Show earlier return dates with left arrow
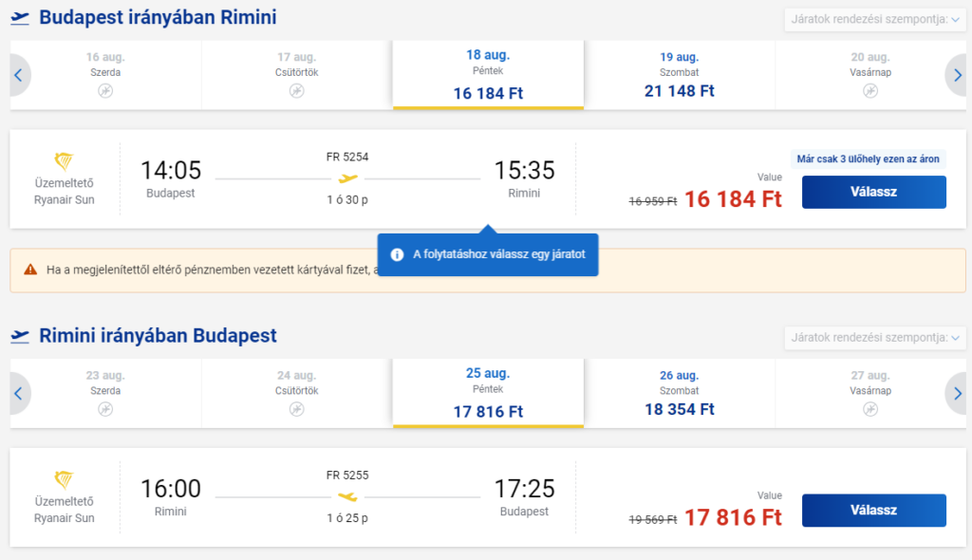 19,393
